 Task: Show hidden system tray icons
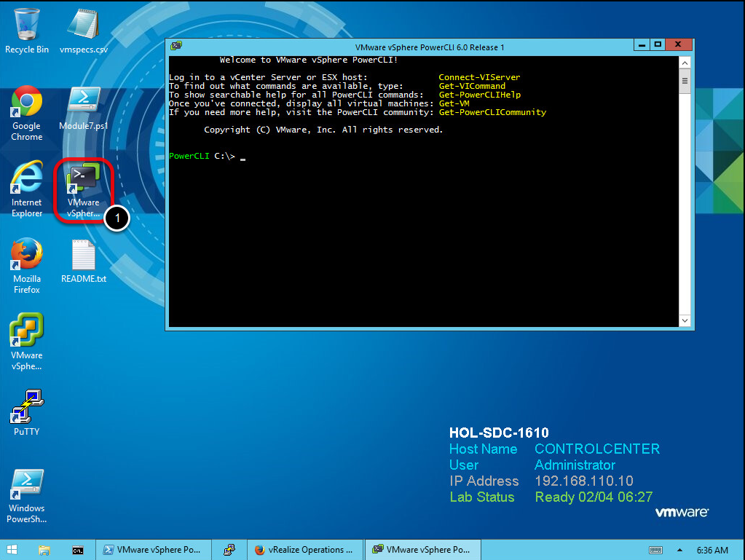pos(679,550)
